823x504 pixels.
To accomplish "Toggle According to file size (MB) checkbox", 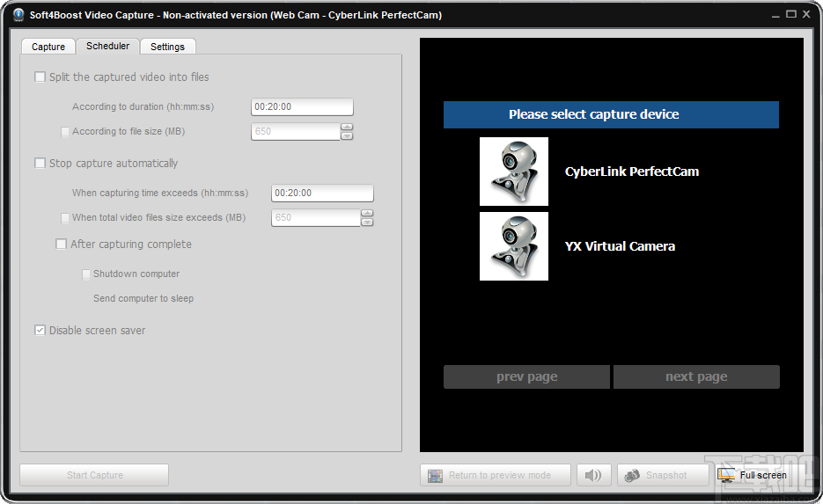I will click(65, 132).
